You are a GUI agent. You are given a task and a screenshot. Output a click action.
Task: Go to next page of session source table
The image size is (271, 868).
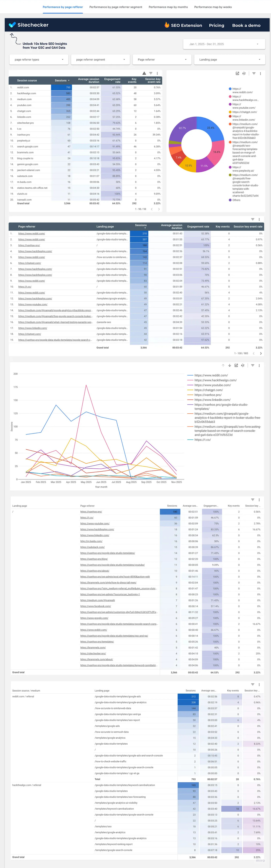159,209
